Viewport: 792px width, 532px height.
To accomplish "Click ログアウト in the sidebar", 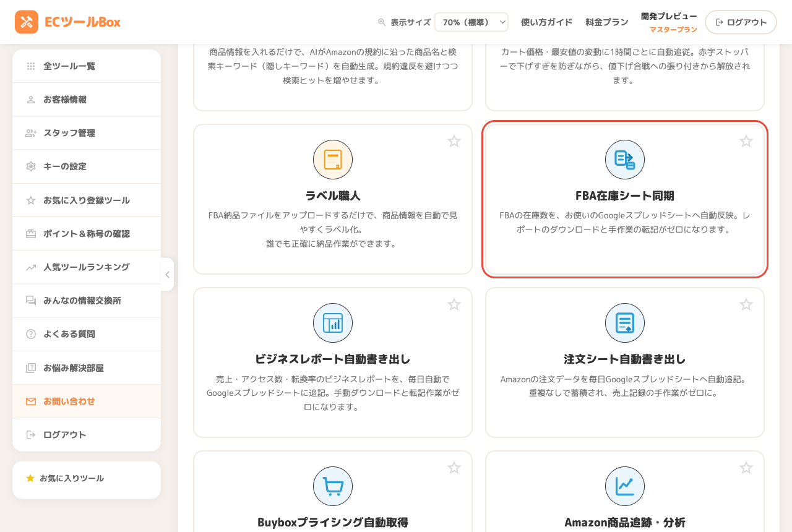I will pos(87,435).
